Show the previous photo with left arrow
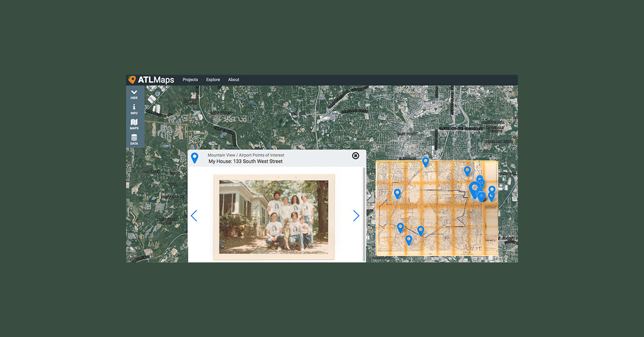Image resolution: width=644 pixels, height=337 pixels. coord(194,216)
